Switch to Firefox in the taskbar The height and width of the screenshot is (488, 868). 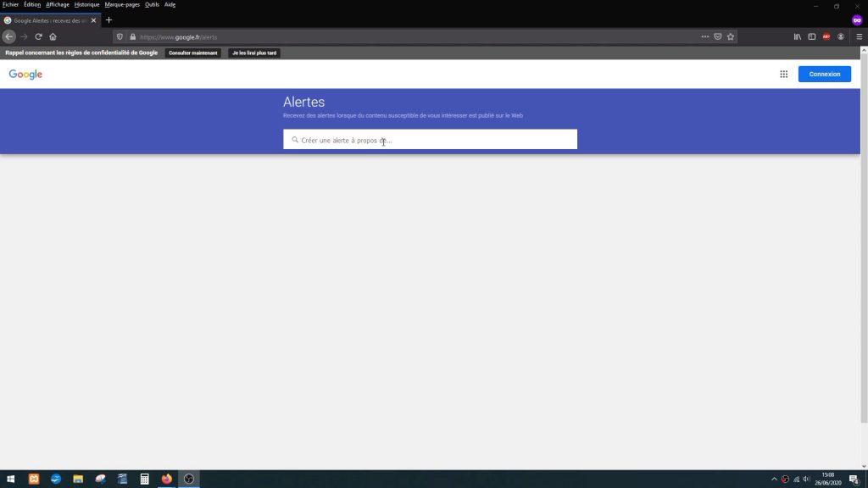[x=167, y=480]
